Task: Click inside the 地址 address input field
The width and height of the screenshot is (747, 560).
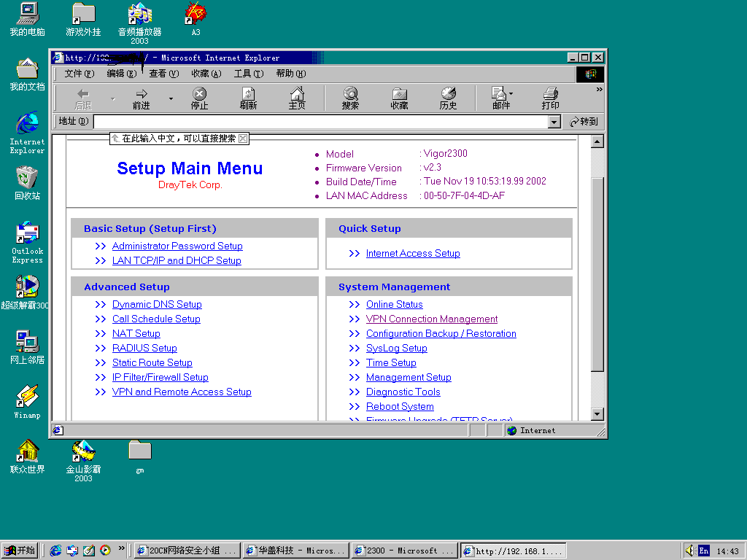Action: pyautogui.click(x=321, y=122)
